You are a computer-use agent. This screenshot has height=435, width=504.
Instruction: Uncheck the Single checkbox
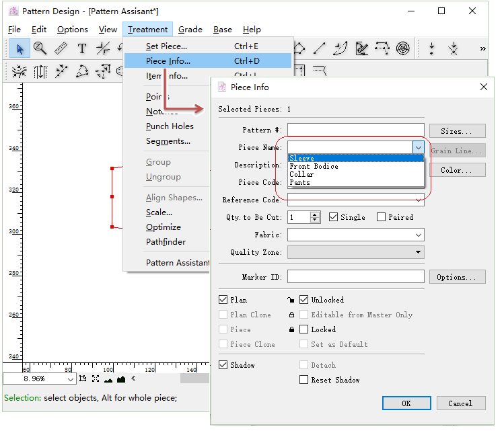[x=334, y=217]
